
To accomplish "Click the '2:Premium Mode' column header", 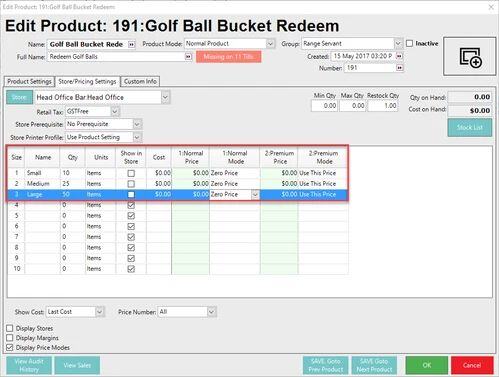I will (323, 157).
